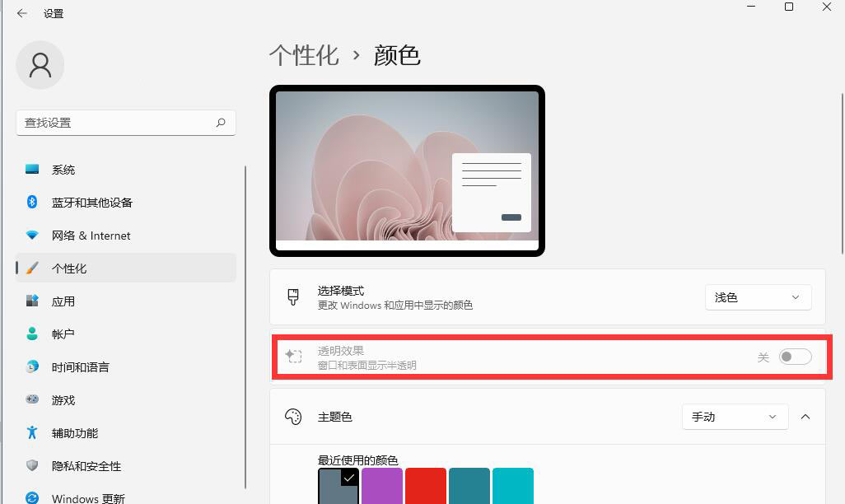Click the back arrow in Settings header
The height and width of the screenshot is (504, 845).
click(21, 13)
